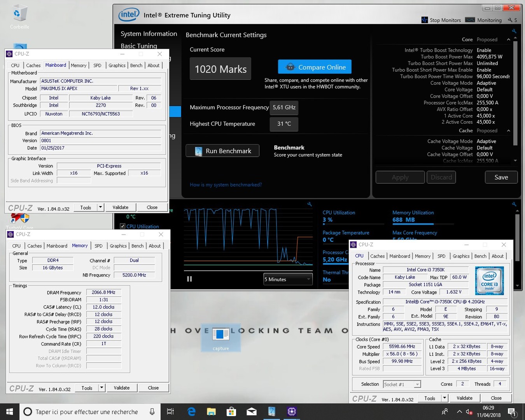Click the Discard button in XTU
This screenshot has width=525, height=420.
pyautogui.click(x=441, y=177)
